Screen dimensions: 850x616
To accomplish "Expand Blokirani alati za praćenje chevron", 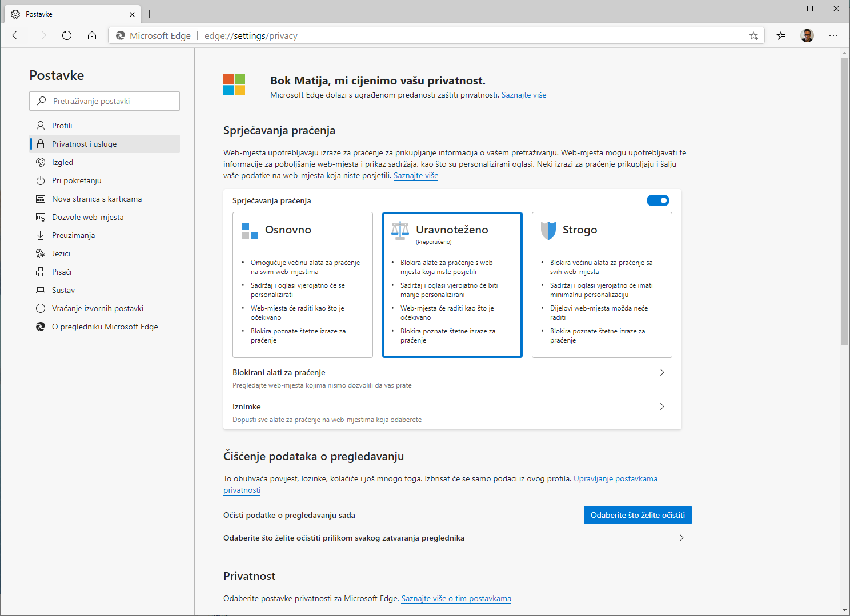I will [x=662, y=372].
